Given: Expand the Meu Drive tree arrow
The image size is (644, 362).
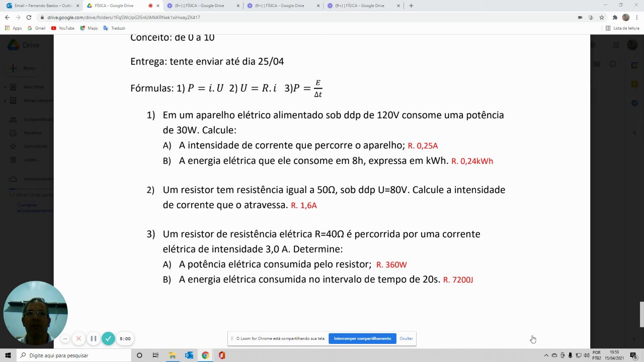Looking at the screenshot, I should (x=6, y=87).
